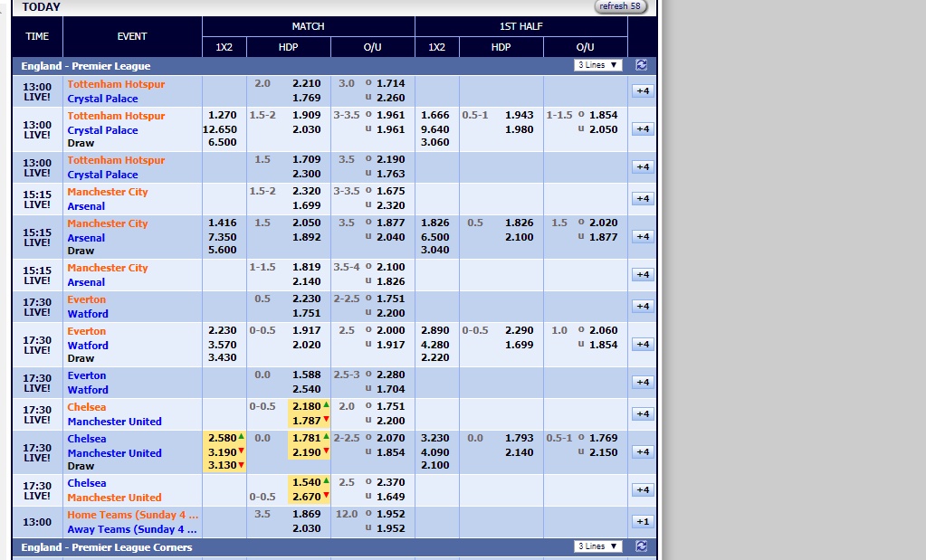
Task: Select first half Watford odds 4.280
Action: (435, 346)
